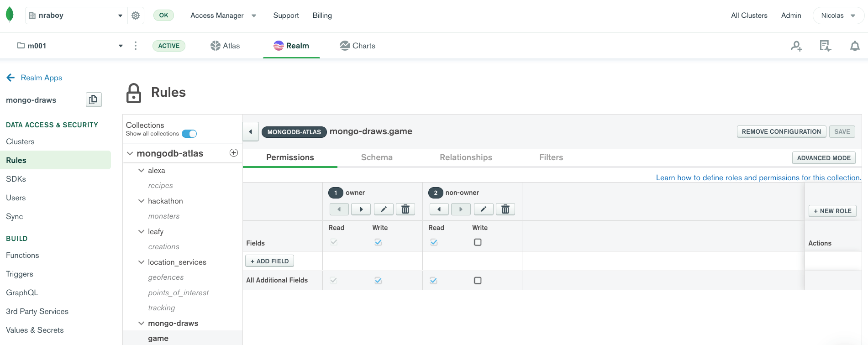Open the Nicolas user menu
This screenshot has width=868, height=345.
838,16
